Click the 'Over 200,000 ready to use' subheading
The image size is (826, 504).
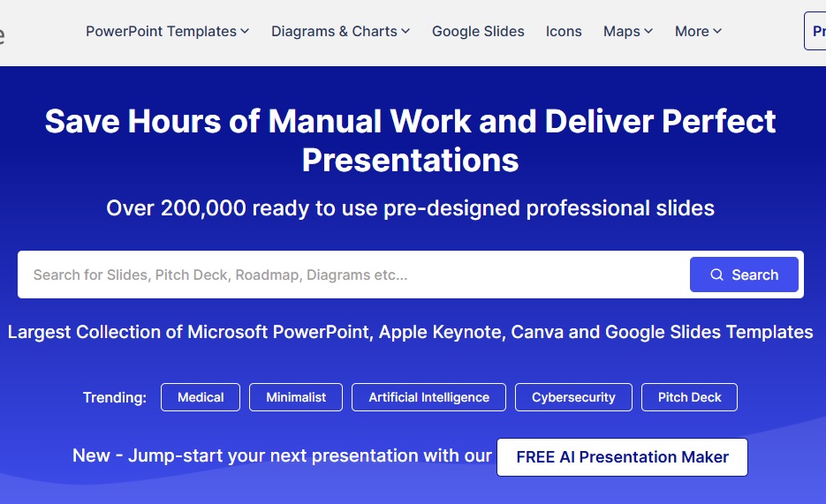tap(410, 208)
